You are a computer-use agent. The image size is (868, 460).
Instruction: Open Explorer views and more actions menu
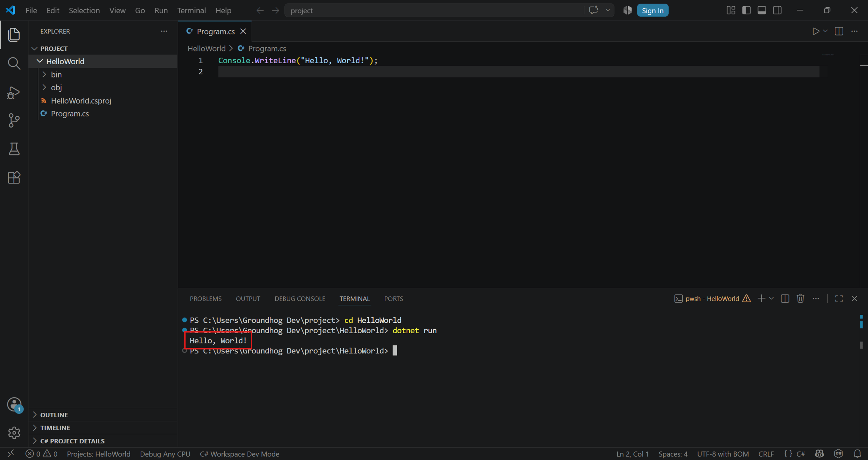coord(164,31)
